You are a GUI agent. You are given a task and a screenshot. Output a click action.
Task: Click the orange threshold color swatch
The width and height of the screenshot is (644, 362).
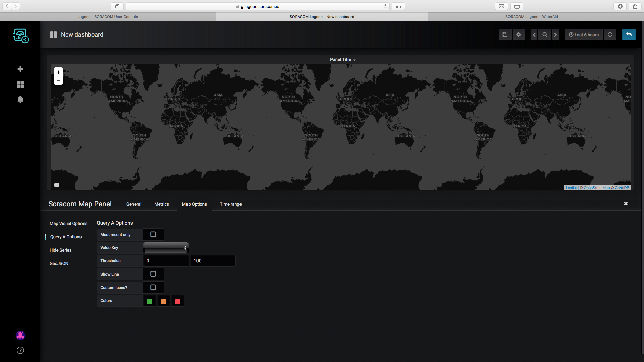tap(163, 301)
